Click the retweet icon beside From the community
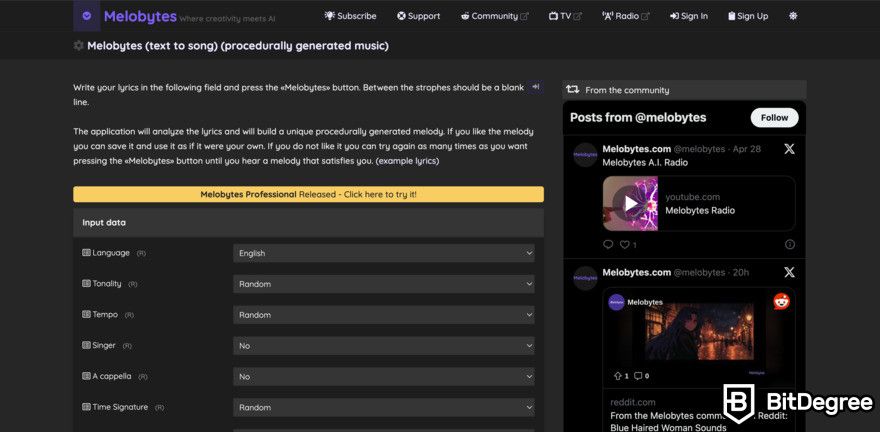880x432 pixels. pos(572,90)
